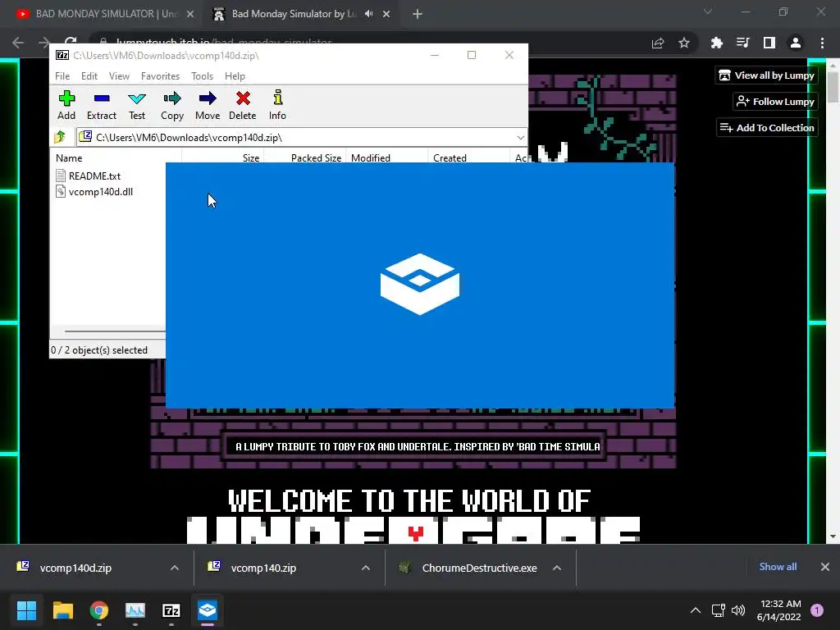Image resolution: width=840 pixels, height=630 pixels.
Task: Close the Chrome downloads bar
Action: tap(825, 567)
